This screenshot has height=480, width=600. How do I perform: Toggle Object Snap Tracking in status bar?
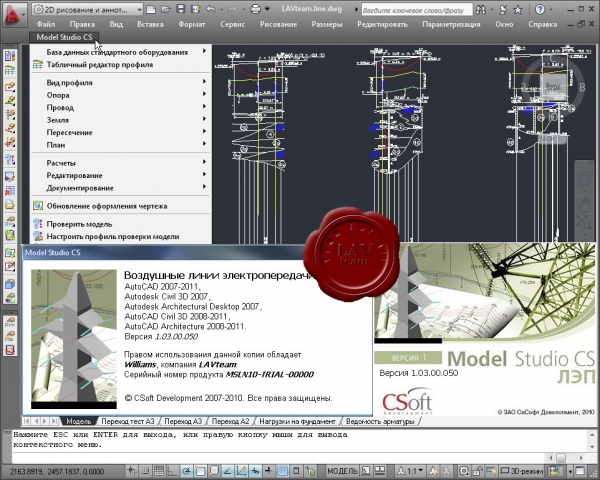(x=228, y=470)
